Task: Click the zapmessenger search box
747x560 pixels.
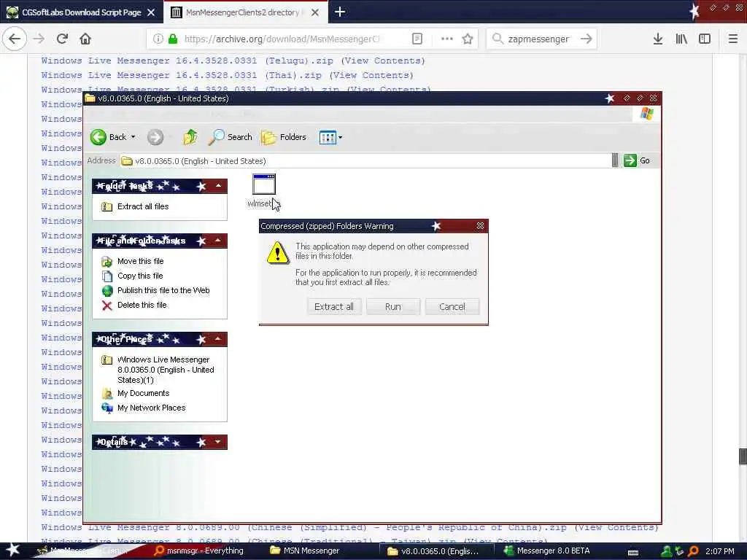Action: (538, 39)
